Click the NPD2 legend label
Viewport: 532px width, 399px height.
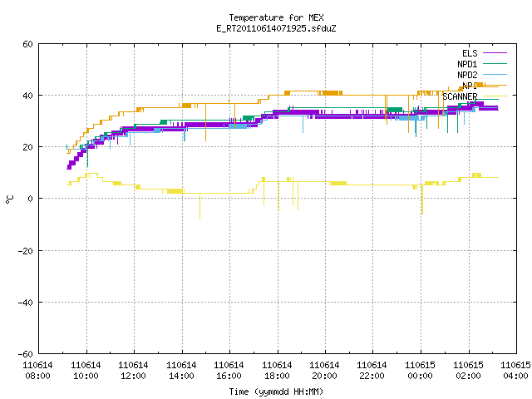[467, 75]
